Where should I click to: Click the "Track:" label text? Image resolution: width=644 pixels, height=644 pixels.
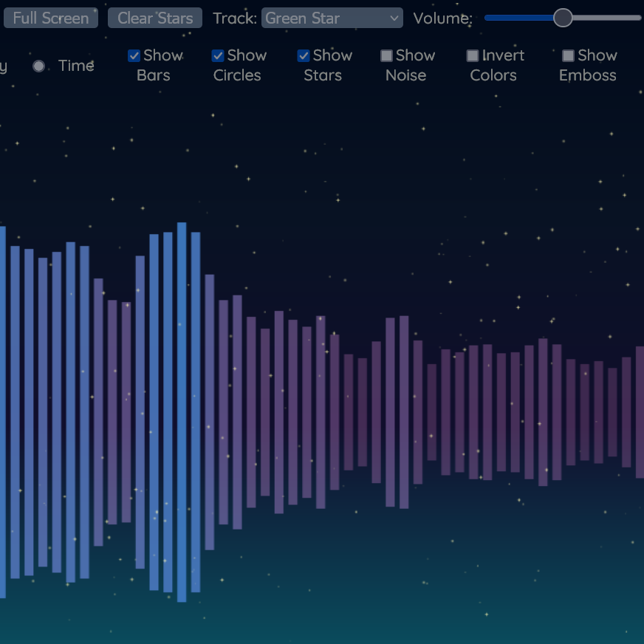[235, 18]
